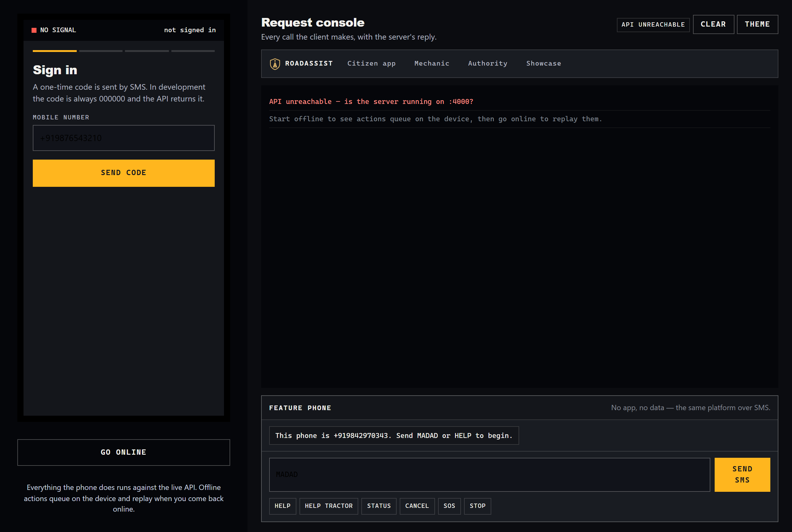Screen dimensions: 792x532
Task: Click the 'This phone is +919842970343' SMS message
Action: click(x=394, y=435)
